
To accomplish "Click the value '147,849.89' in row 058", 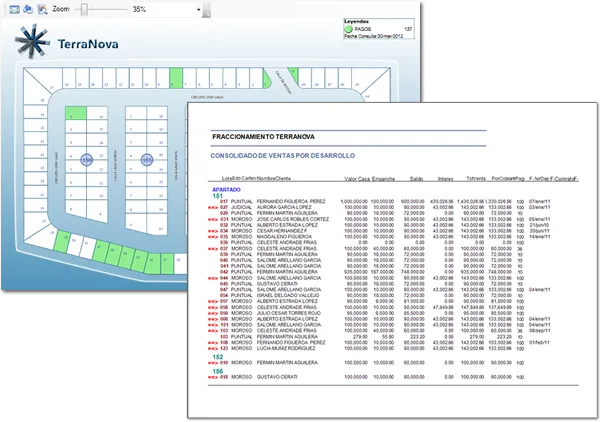I will [x=473, y=307].
